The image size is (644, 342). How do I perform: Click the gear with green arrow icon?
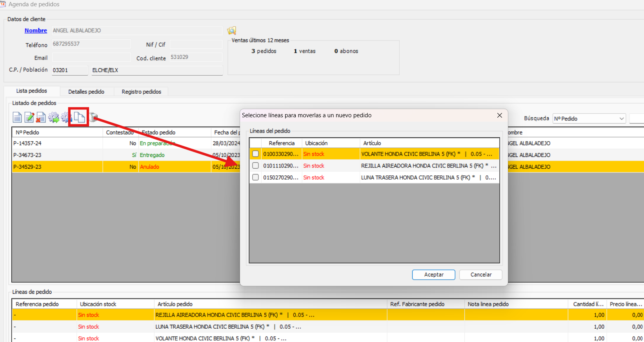54,117
